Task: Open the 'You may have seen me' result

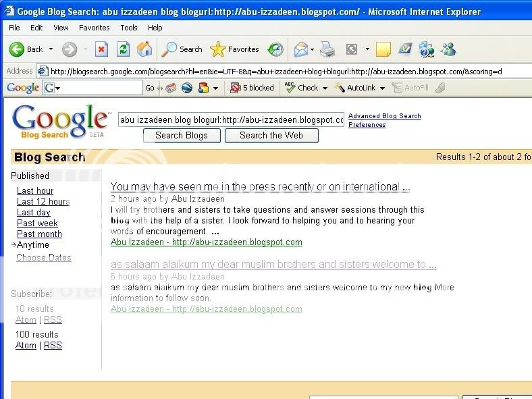Action: [260, 186]
